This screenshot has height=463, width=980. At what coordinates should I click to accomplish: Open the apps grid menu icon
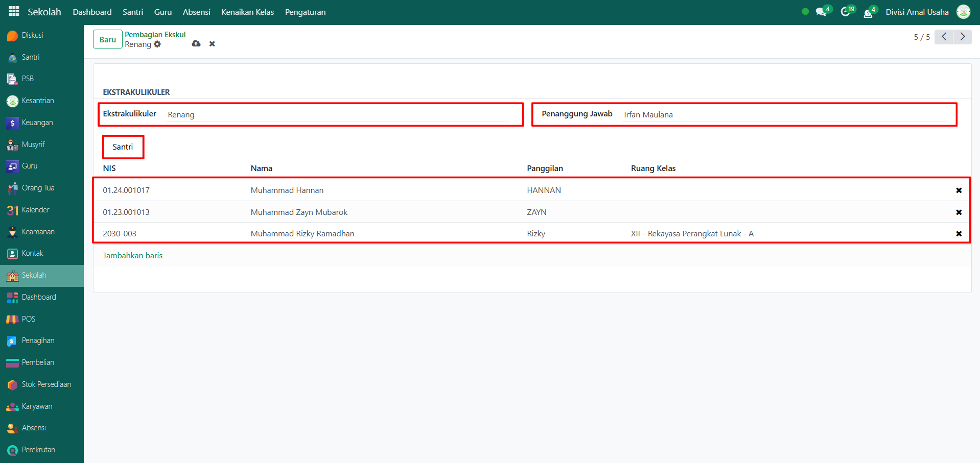click(14, 11)
